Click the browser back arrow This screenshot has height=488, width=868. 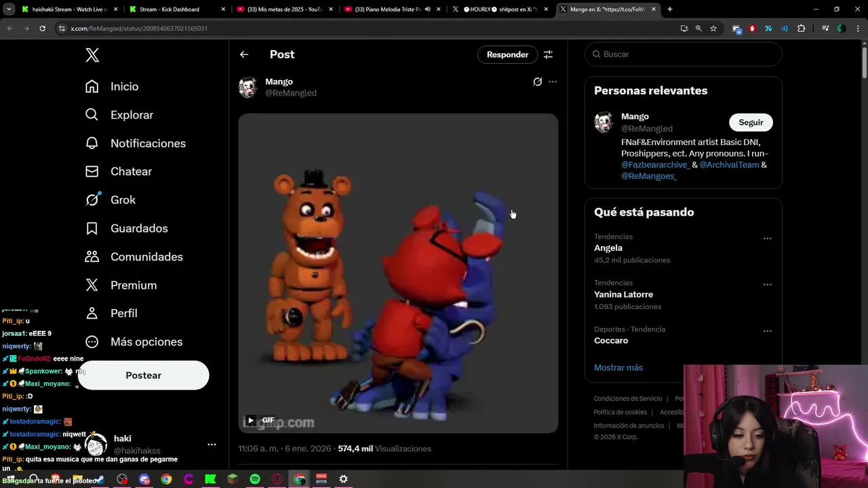tap(9, 28)
